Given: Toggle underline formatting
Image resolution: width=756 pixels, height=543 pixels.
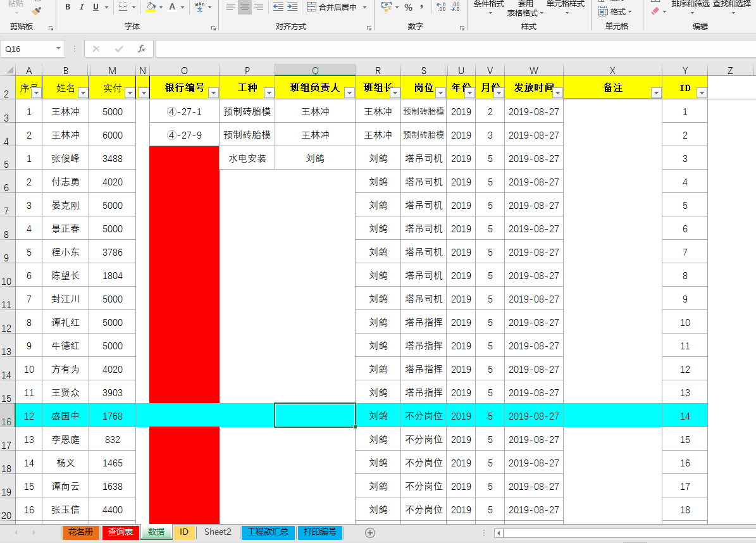Looking at the screenshot, I should click(96, 7).
